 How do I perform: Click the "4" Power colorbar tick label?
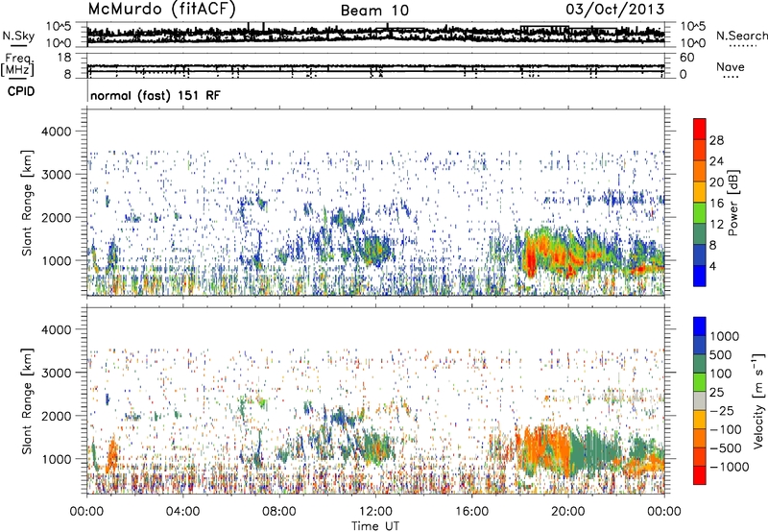(712, 266)
